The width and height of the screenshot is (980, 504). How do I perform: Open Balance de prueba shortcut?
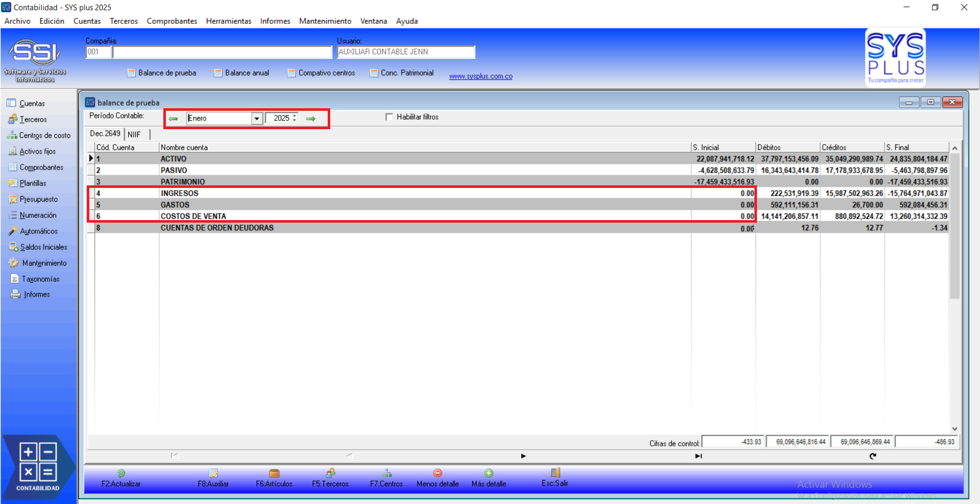pos(162,73)
